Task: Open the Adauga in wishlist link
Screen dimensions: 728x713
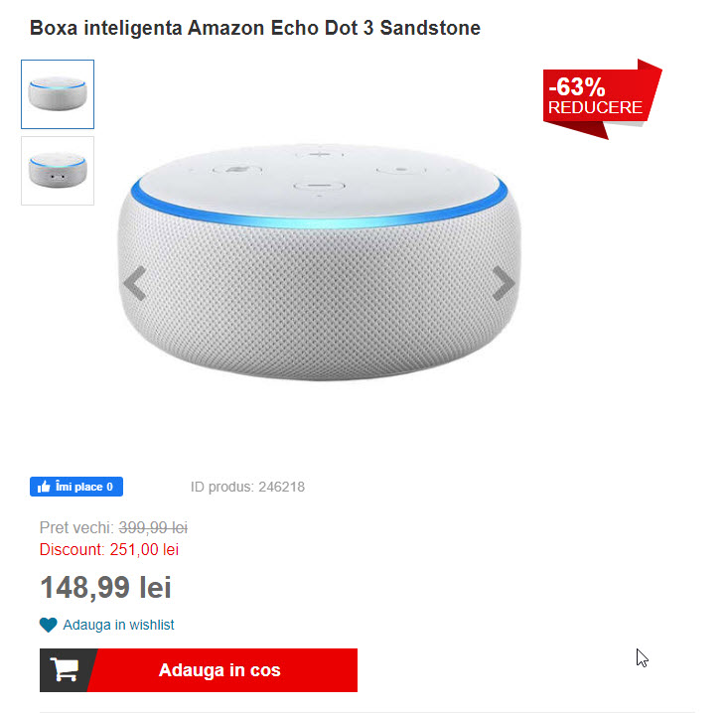Action: pos(118,625)
